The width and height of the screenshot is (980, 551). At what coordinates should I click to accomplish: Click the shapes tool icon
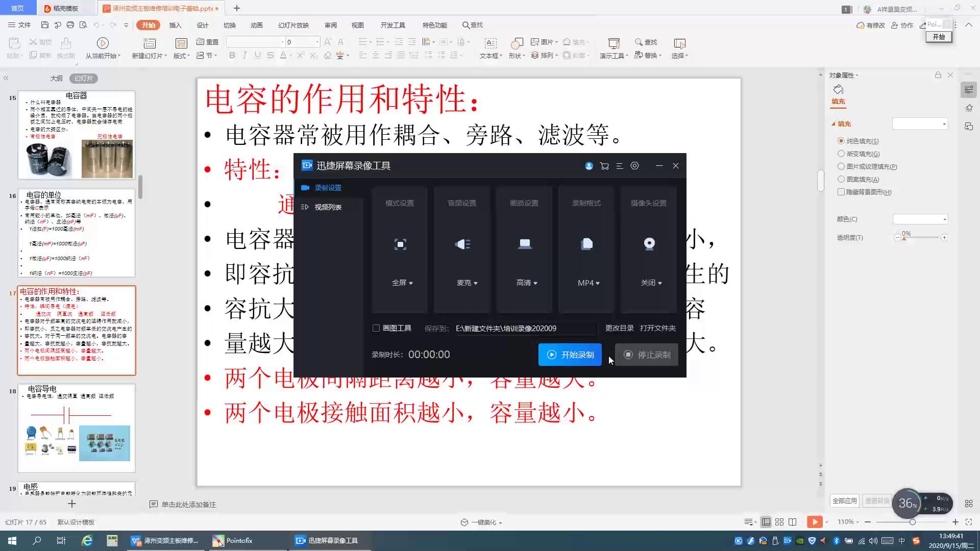(x=517, y=43)
